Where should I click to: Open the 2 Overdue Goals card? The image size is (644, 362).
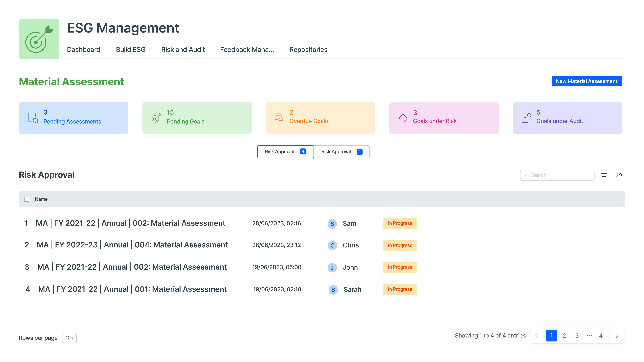click(320, 118)
